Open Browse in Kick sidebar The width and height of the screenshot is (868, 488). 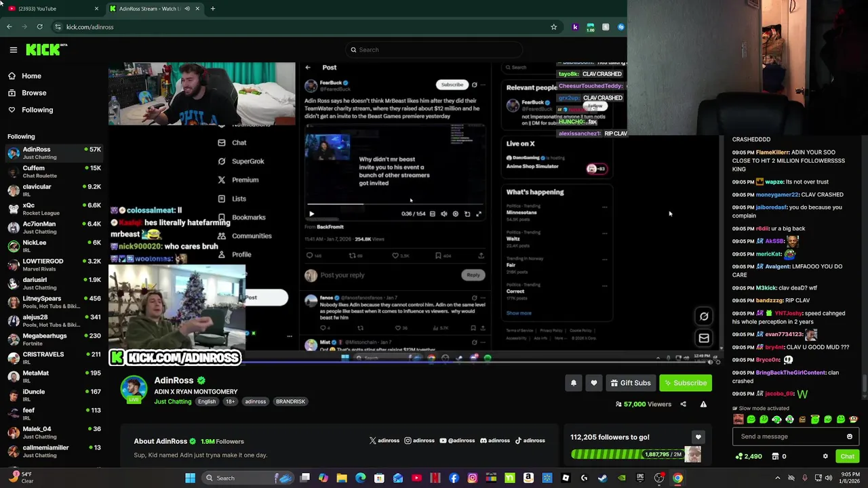pyautogui.click(x=34, y=93)
